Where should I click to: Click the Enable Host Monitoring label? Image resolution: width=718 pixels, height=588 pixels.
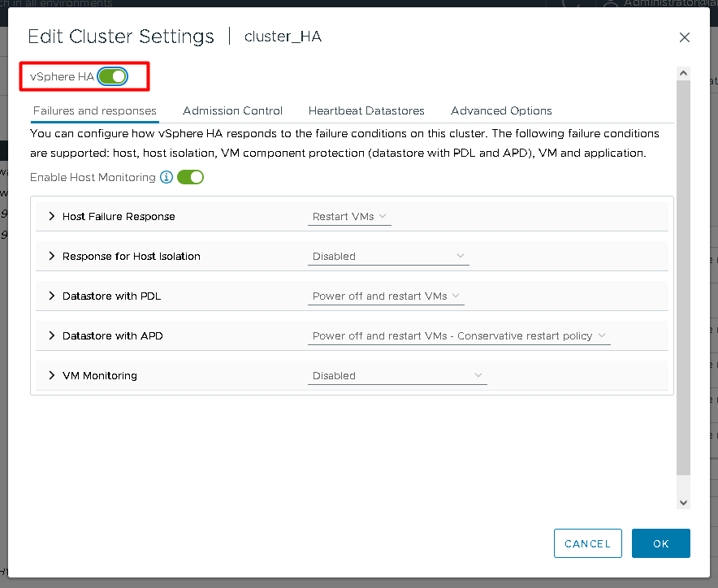(93, 177)
